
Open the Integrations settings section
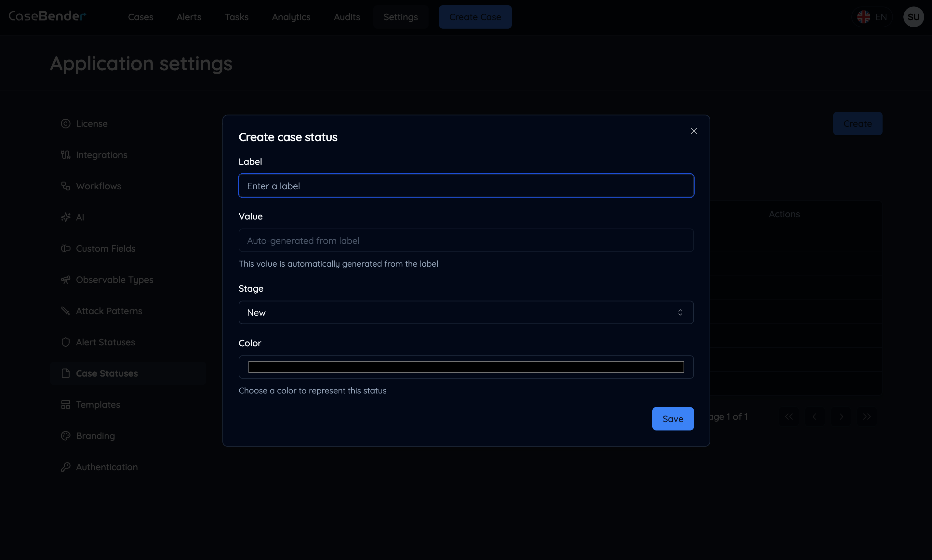point(101,155)
